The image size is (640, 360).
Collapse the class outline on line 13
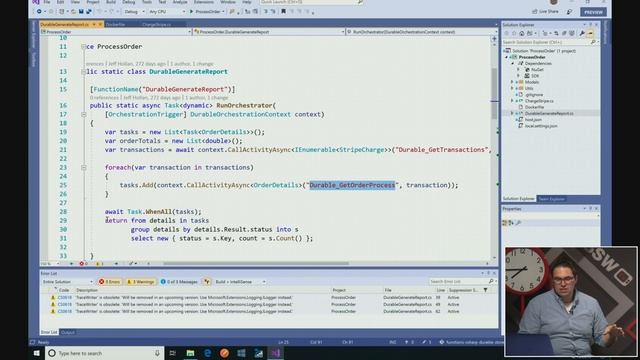pyautogui.click(x=83, y=72)
